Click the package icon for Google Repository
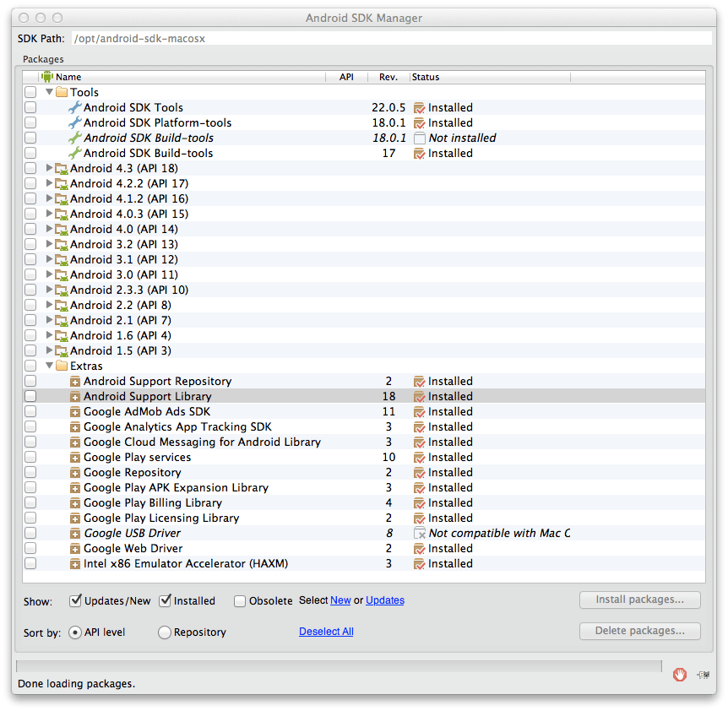728x711 pixels. pyautogui.click(x=75, y=473)
